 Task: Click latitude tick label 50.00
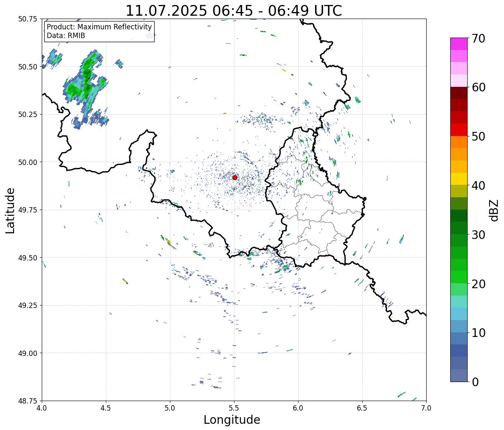(28, 162)
